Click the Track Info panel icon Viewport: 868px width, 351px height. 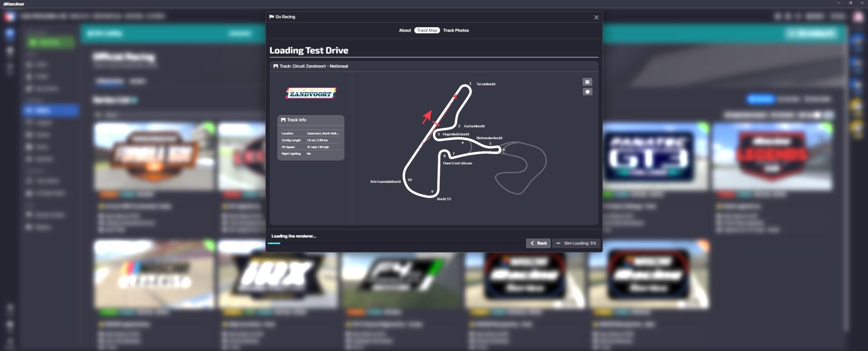[x=283, y=120]
